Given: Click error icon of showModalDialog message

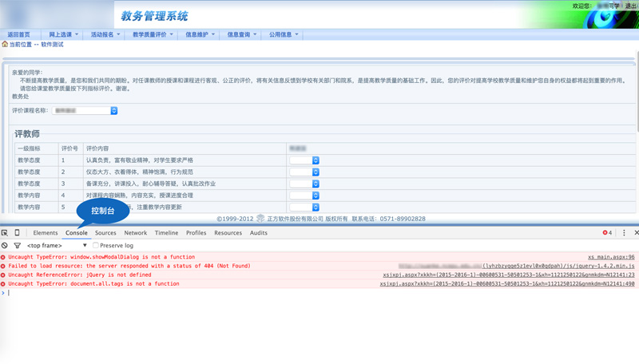Looking at the screenshot, I should (3, 257).
